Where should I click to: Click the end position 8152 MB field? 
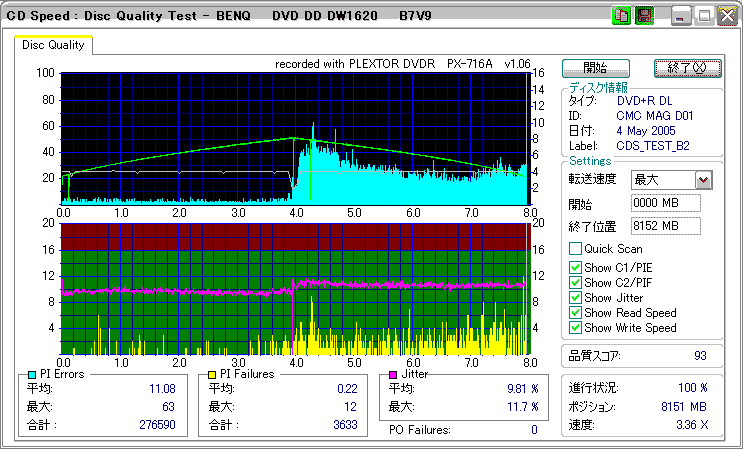666,226
